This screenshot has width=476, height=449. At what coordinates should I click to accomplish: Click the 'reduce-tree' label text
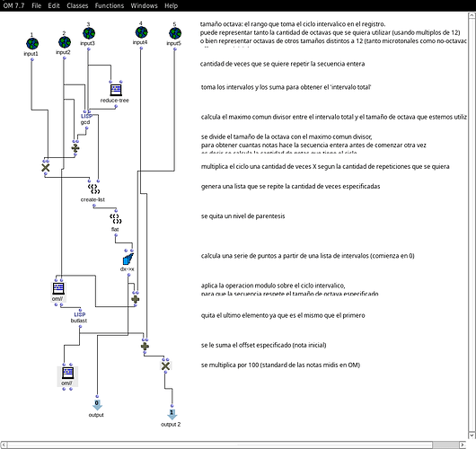click(x=114, y=101)
